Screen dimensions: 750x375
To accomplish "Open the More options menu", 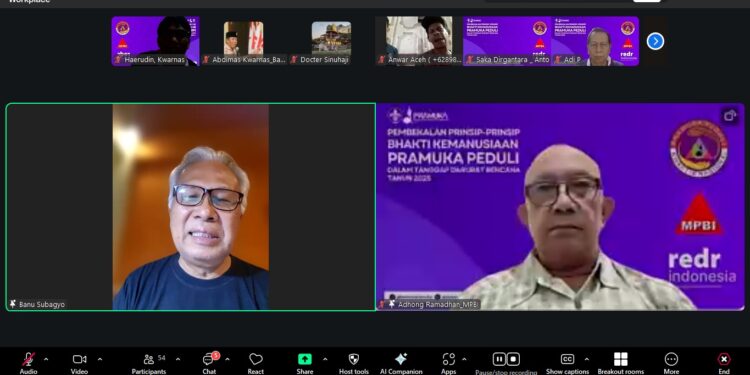I will click(671, 363).
